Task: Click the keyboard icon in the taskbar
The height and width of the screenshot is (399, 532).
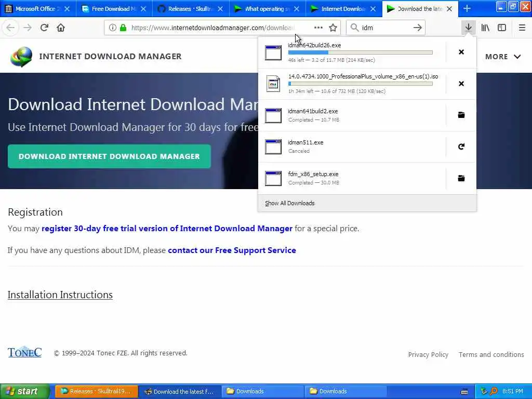Action: click(464, 392)
